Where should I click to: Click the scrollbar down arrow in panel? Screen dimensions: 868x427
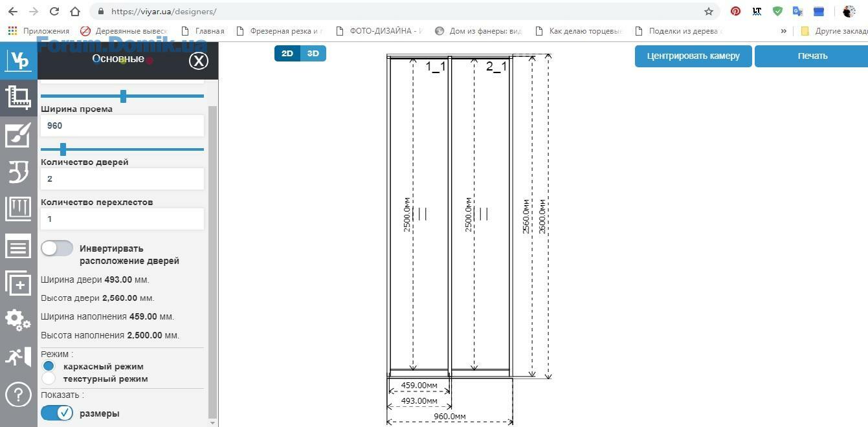click(212, 423)
